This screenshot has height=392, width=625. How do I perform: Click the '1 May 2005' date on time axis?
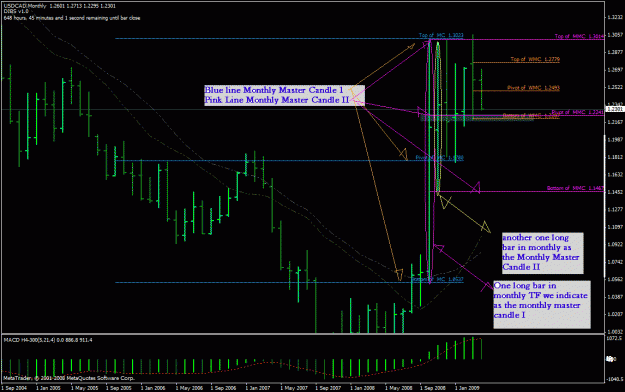(84, 388)
